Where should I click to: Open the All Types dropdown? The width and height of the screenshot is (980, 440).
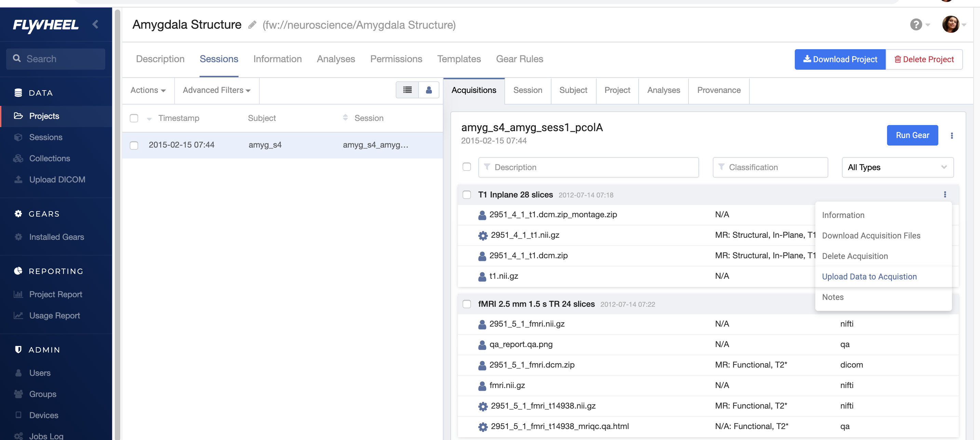pos(897,167)
